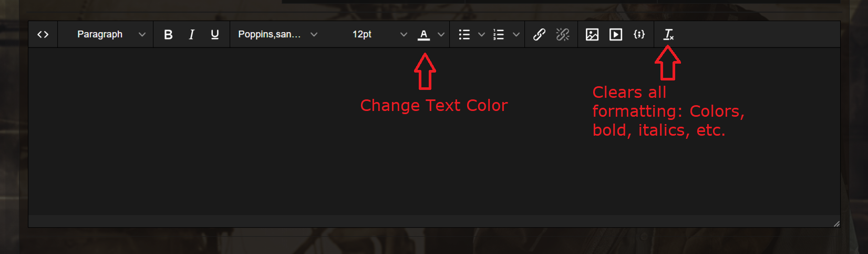Toggle bold formatting
868x254 pixels.
pos(168,35)
